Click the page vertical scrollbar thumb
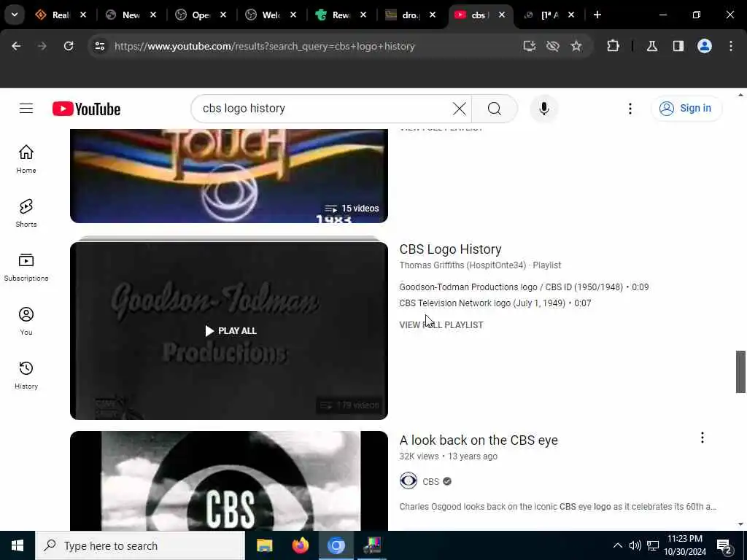The height and width of the screenshot is (560, 747). (x=740, y=371)
